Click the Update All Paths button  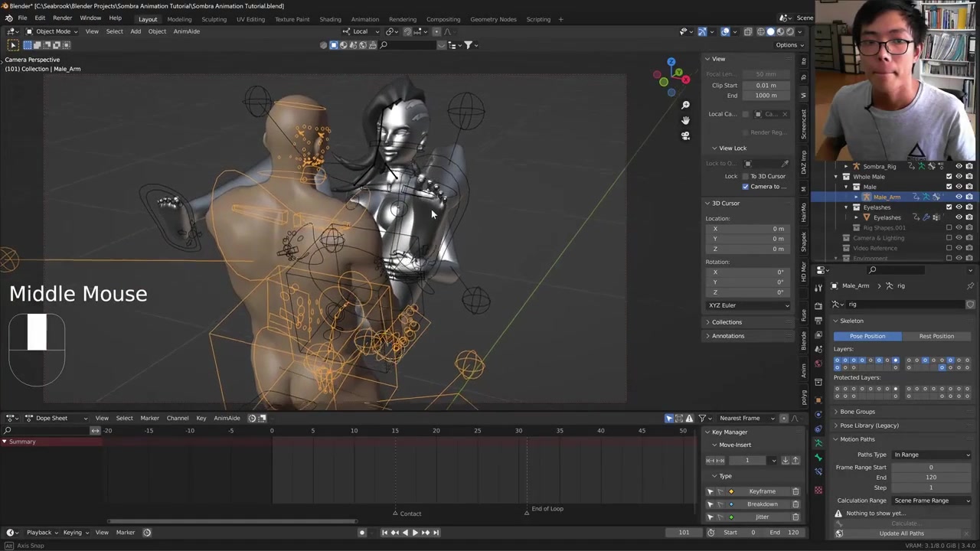pos(901,533)
